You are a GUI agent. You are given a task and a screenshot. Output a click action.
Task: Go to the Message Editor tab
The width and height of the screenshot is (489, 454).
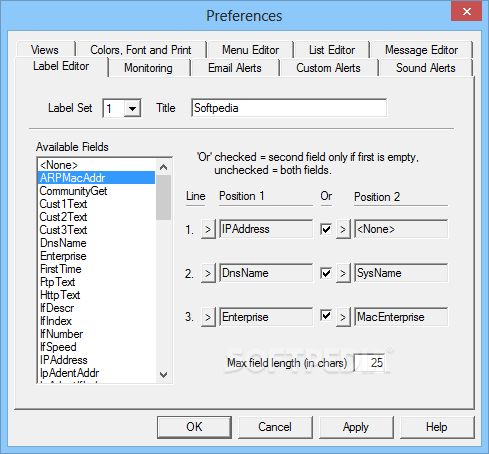click(x=421, y=50)
